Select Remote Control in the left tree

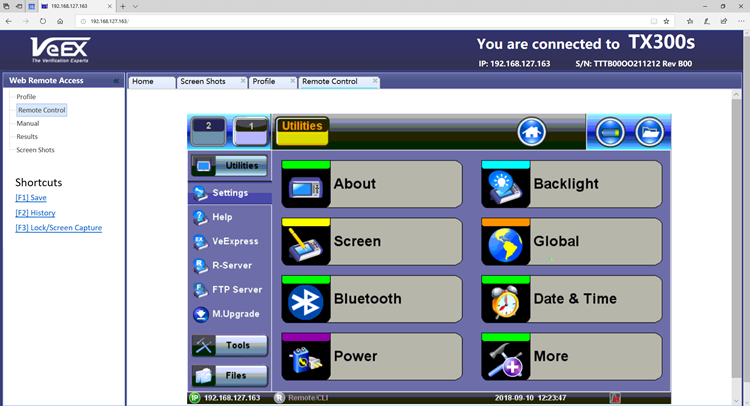pos(42,110)
